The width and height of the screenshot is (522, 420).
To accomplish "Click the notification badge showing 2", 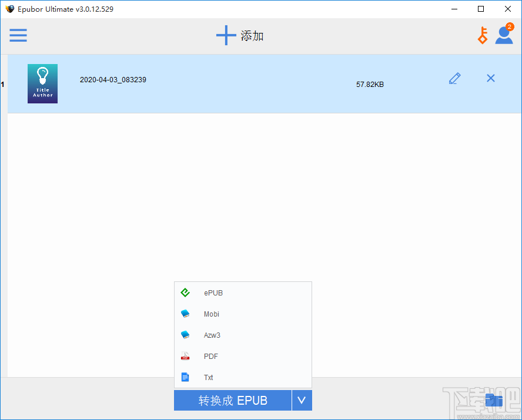I will [x=509, y=27].
